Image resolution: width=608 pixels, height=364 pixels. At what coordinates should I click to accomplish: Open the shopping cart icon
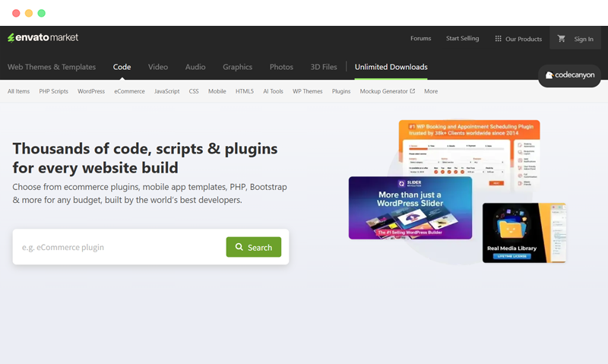coord(561,39)
